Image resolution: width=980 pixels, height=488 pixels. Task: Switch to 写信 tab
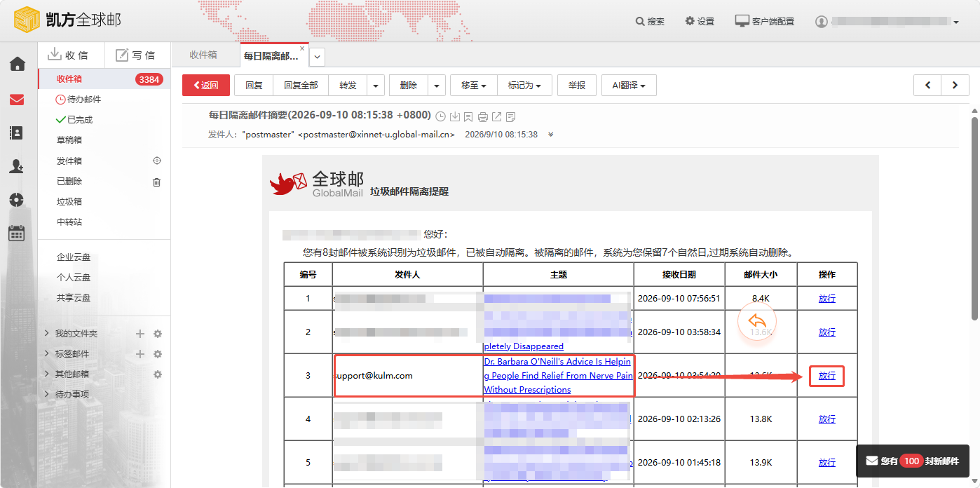137,55
